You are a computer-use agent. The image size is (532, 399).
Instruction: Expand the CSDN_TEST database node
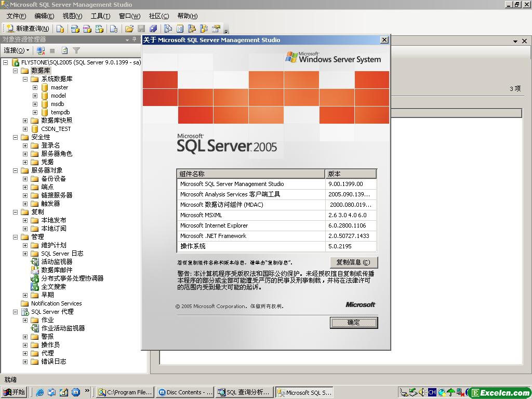(x=25, y=129)
